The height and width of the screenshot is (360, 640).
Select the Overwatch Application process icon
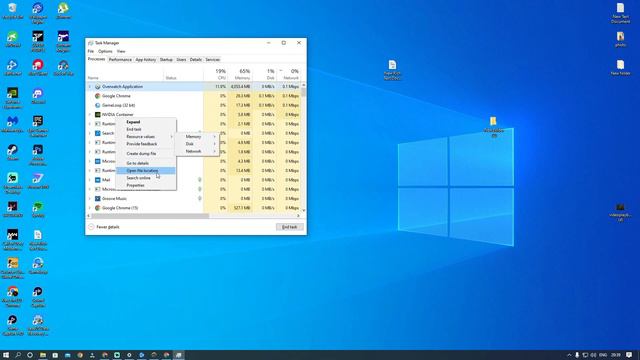(98, 87)
